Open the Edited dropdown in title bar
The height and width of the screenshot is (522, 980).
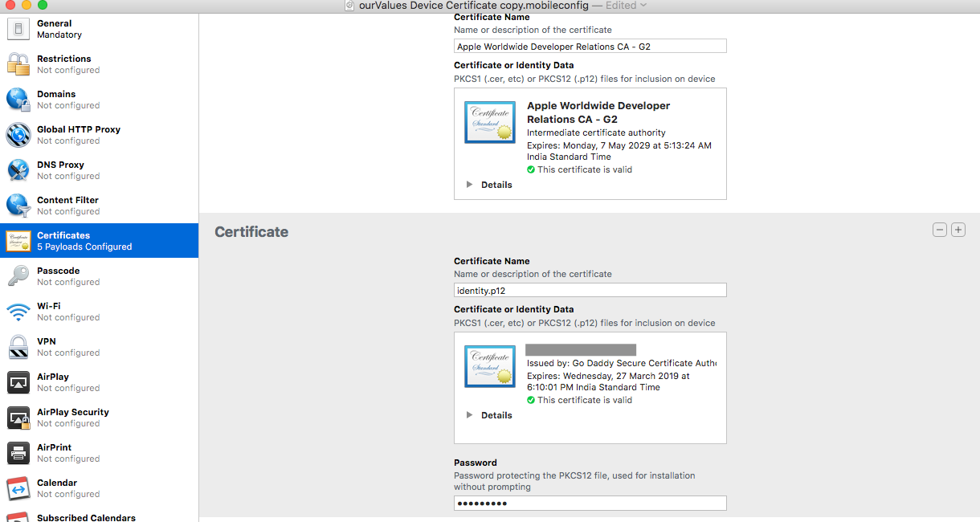(x=627, y=6)
